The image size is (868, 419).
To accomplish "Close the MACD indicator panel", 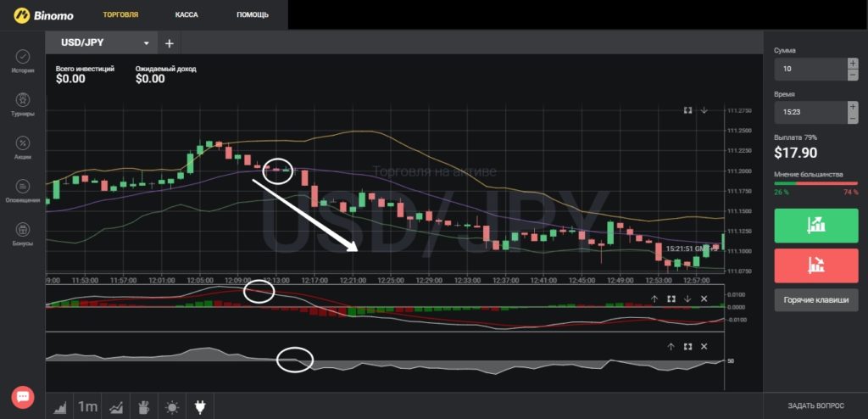I will (704, 299).
